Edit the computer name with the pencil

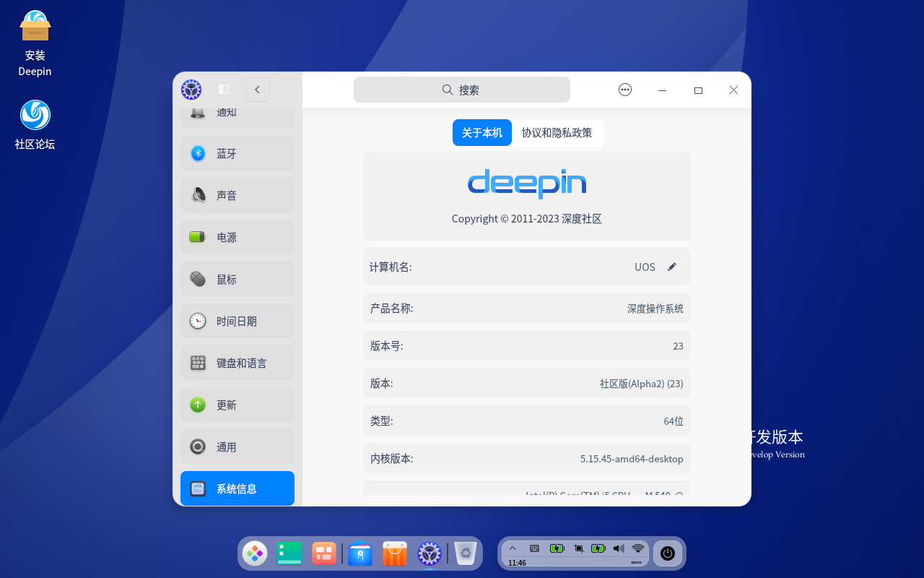[672, 267]
